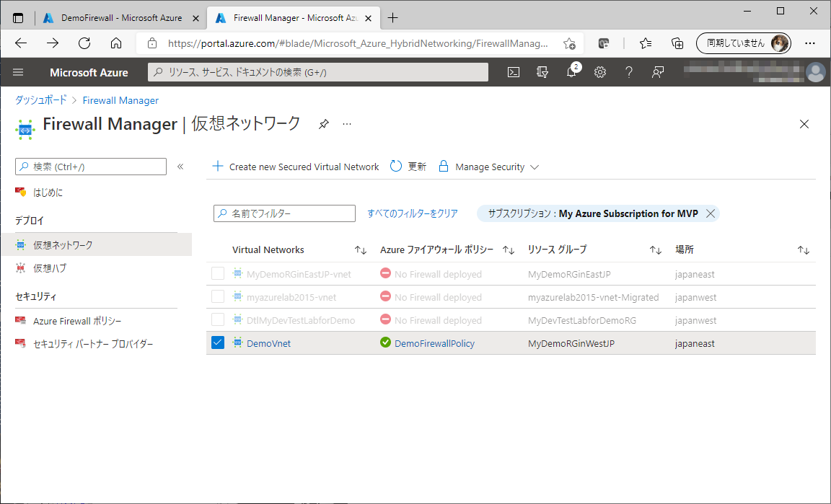Close the Firewall Manager blade
This screenshot has width=831, height=504.
pos(804,124)
